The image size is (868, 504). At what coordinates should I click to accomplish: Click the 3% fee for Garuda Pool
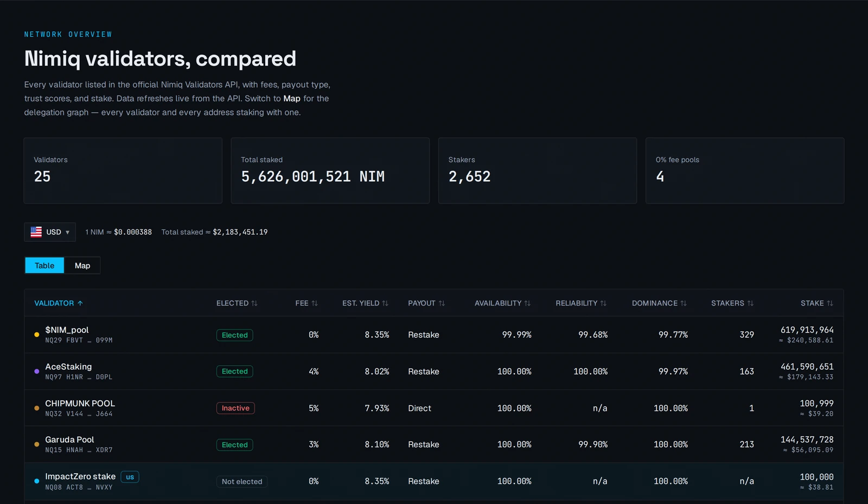314,444
